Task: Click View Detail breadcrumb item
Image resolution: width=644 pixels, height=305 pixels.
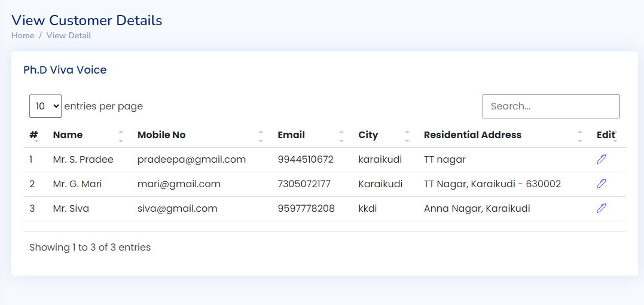Action: pyautogui.click(x=69, y=35)
